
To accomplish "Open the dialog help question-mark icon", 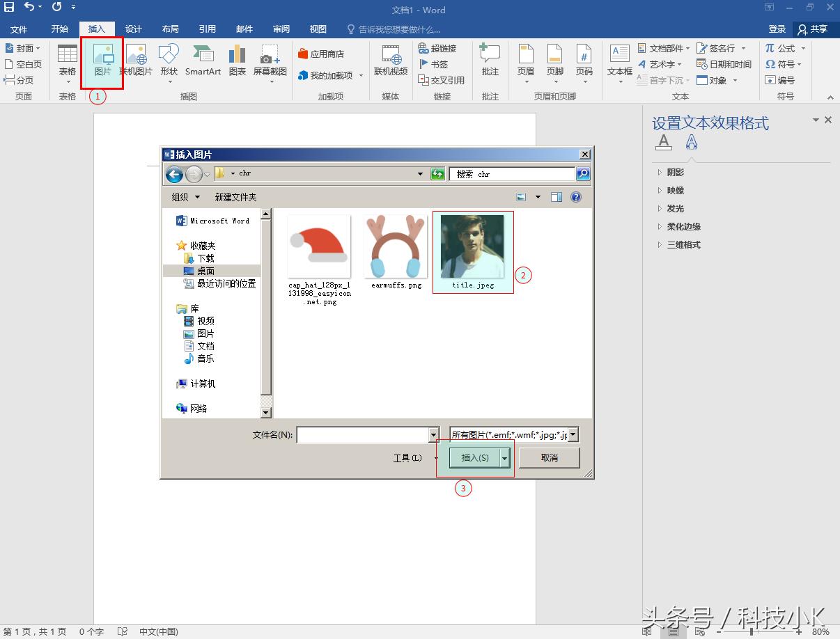I will (x=576, y=197).
